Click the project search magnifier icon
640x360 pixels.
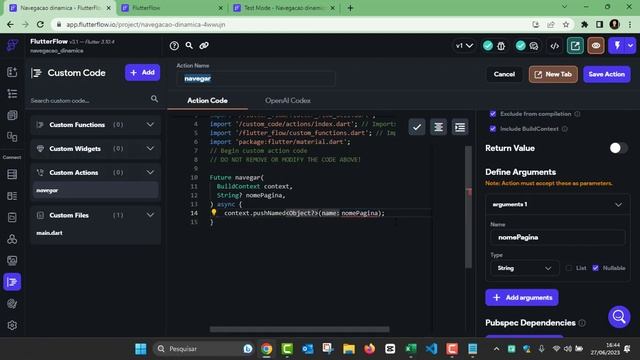point(189,45)
